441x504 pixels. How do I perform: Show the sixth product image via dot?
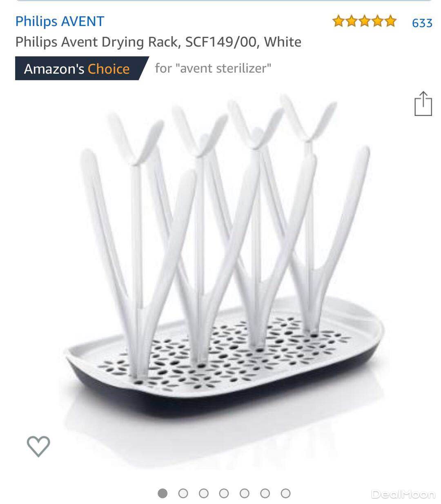pyautogui.click(x=265, y=493)
